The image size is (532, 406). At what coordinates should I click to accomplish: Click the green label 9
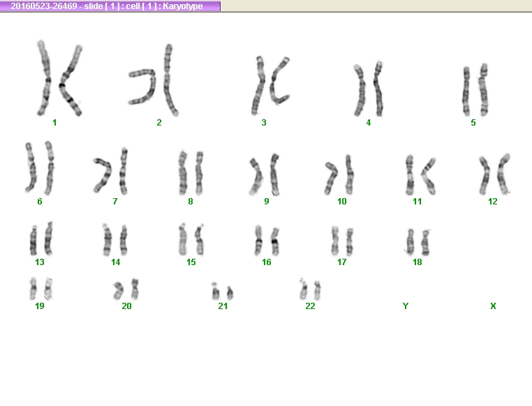[266, 202]
